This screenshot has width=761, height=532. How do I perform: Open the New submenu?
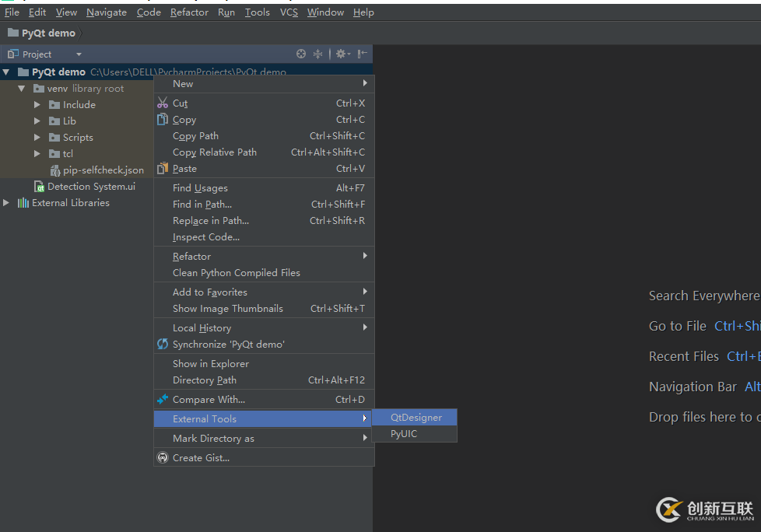click(x=264, y=84)
